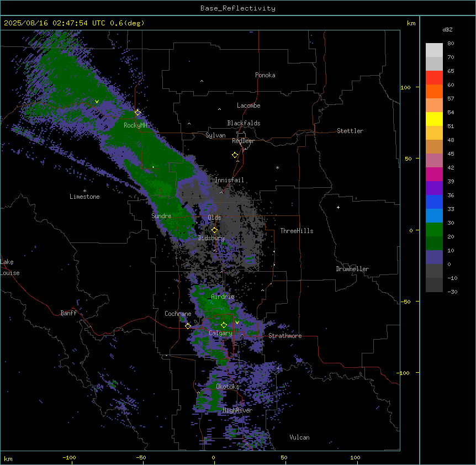Select the purple 36-39 dBZ legend swatch
The image size is (476, 465).
coord(434,188)
